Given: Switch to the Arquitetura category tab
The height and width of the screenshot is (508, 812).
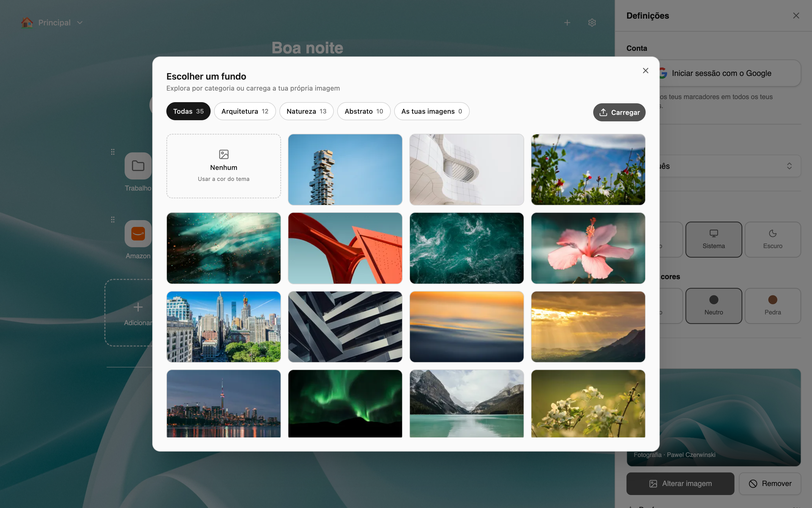Looking at the screenshot, I should tap(245, 111).
